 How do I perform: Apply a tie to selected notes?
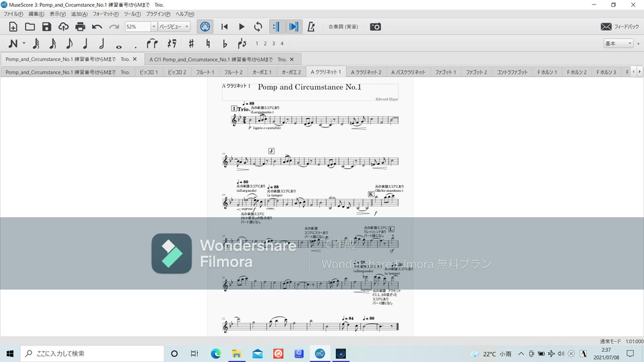pyautogui.click(x=152, y=43)
